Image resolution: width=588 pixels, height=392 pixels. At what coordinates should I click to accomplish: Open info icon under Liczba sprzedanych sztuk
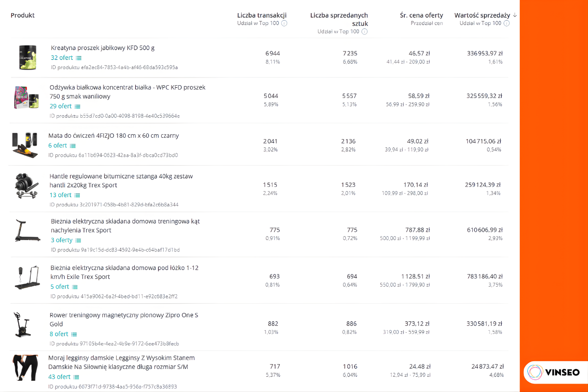pos(365,32)
